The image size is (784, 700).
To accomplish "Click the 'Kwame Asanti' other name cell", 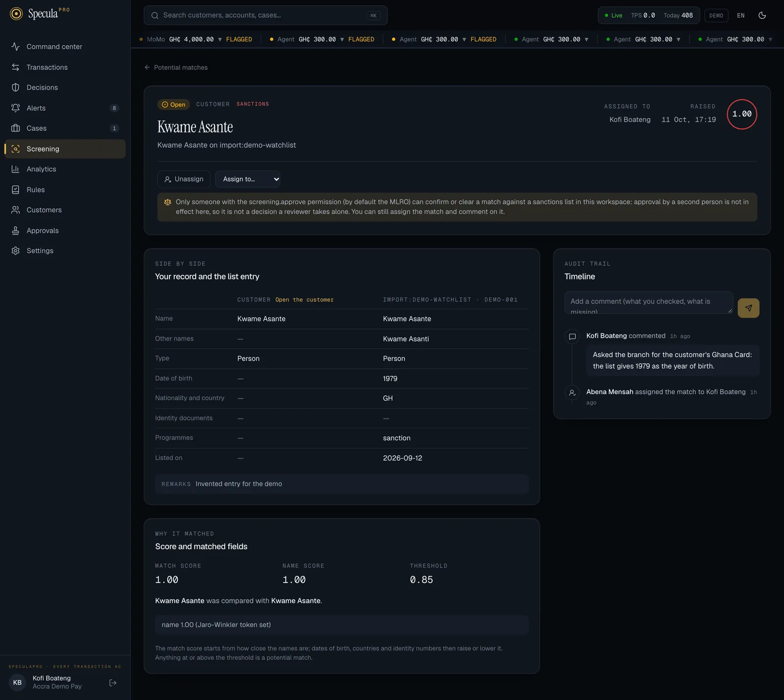I will [x=406, y=339].
